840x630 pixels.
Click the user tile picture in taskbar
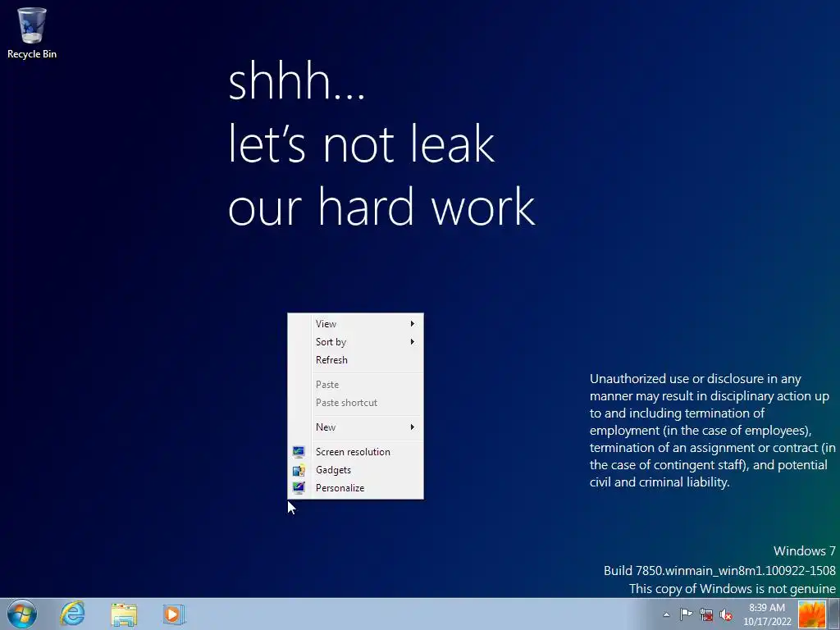pyautogui.click(x=811, y=614)
